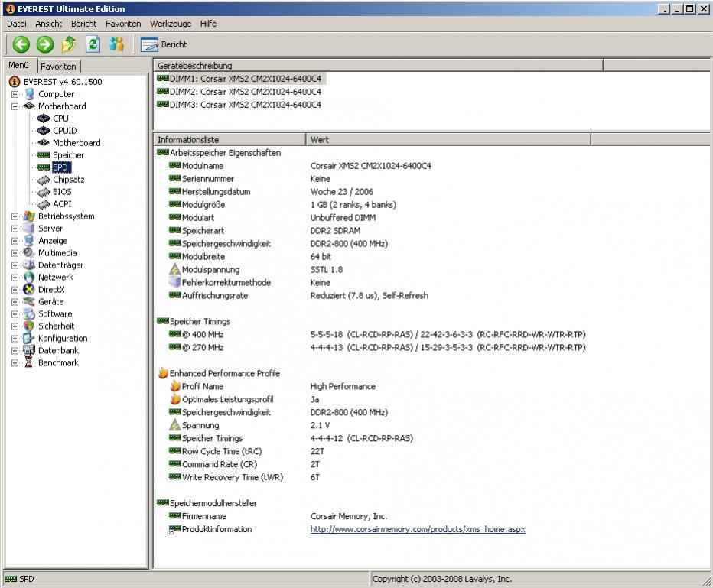Open the Werkzeuge menu

[171, 24]
